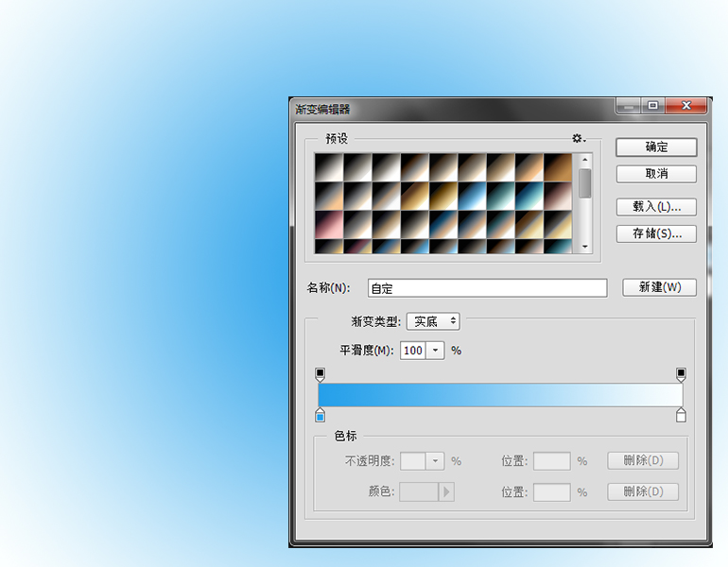Screen dimensions: 728x567
Task: Select the left opacity stop above gradient bar
Action: click(x=320, y=374)
